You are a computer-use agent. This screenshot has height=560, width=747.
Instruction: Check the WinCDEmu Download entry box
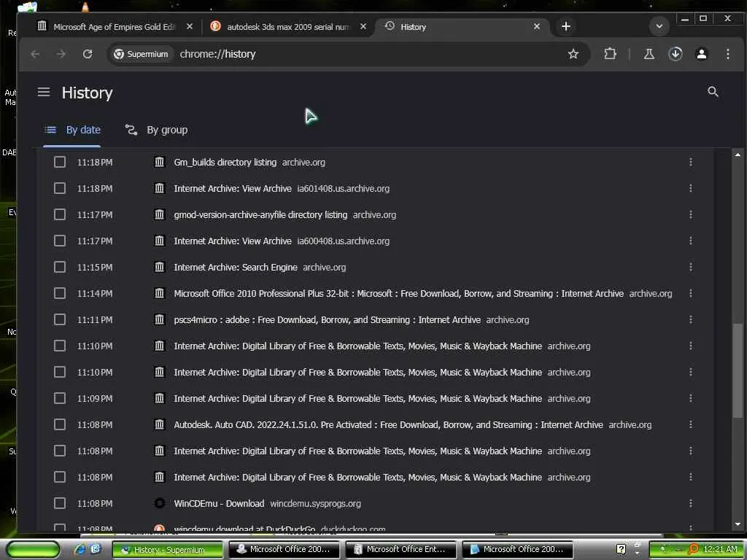click(x=60, y=503)
